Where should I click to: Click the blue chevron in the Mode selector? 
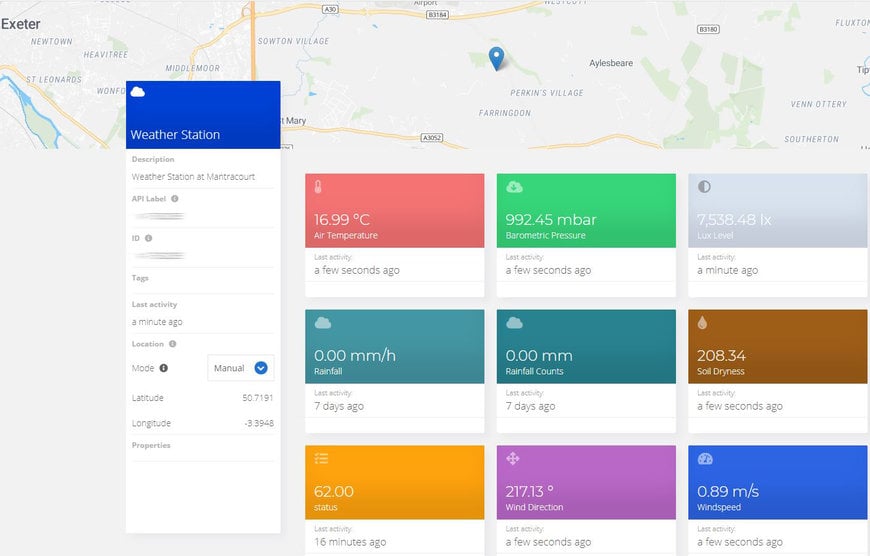pos(261,368)
